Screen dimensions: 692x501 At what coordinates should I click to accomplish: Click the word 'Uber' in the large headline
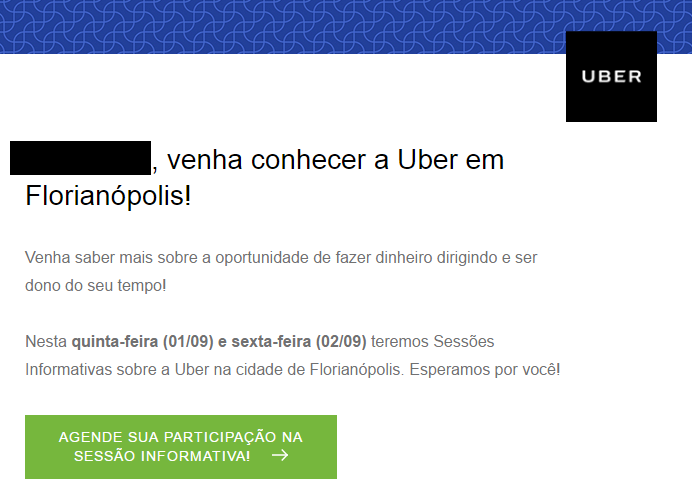pos(428,160)
